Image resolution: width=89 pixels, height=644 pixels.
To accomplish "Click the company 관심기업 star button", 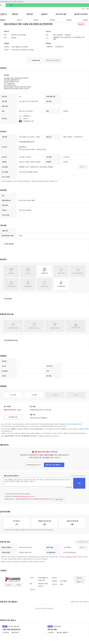I will pyautogui.click(x=8, y=585).
